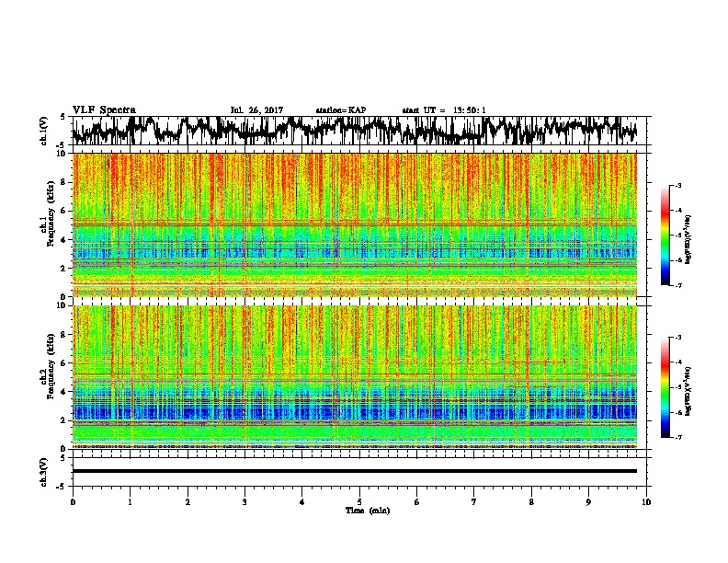728x563 pixels.
Task: Click the ch.2 PSD color scale bar
Action: (665, 387)
